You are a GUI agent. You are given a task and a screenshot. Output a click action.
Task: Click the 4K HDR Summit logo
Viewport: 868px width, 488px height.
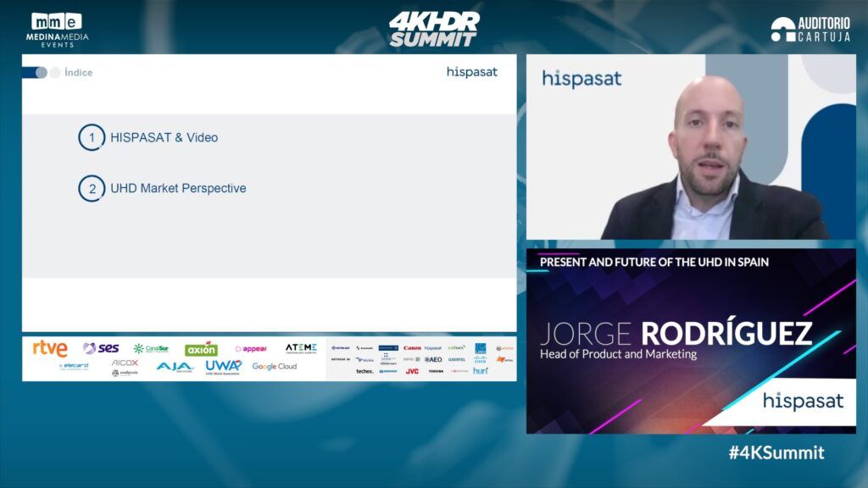[x=434, y=29]
